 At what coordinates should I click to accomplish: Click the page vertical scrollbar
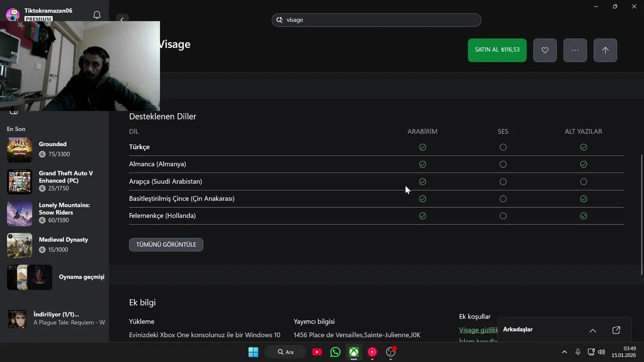point(641,215)
